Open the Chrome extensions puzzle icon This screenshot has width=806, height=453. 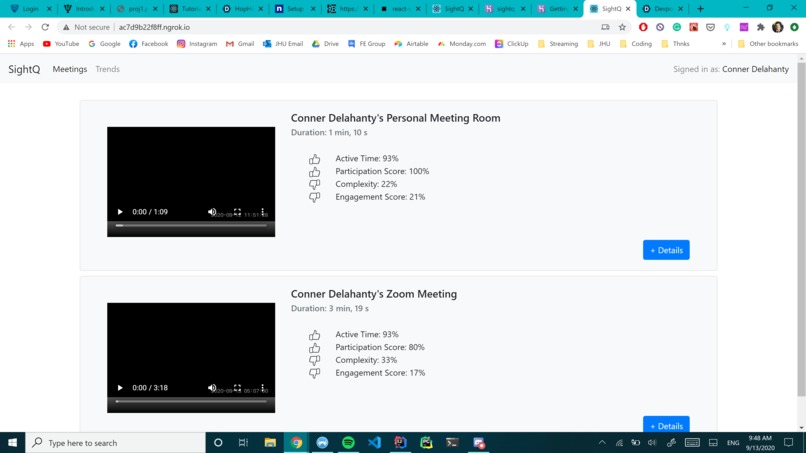click(x=761, y=27)
